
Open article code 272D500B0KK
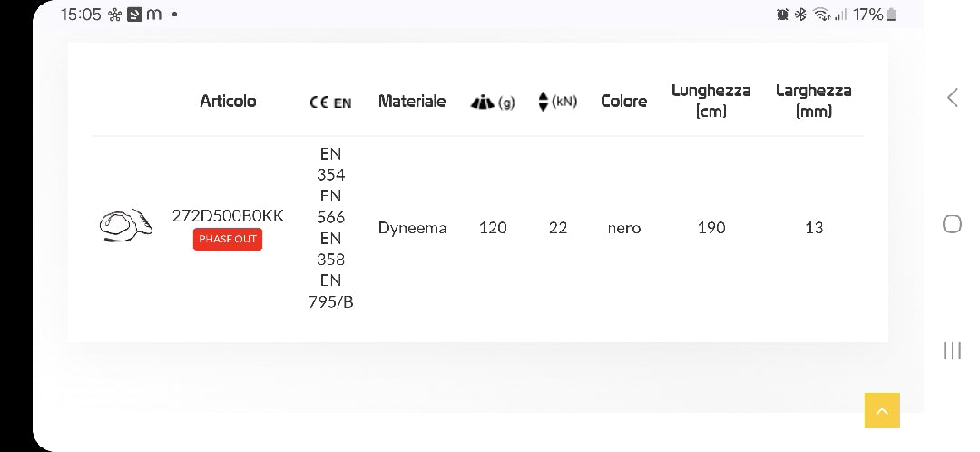coord(228,216)
